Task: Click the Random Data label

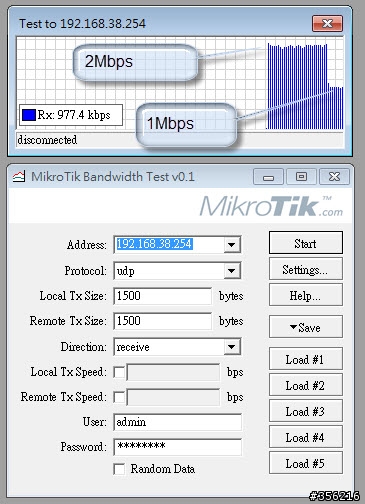Action: [x=163, y=469]
